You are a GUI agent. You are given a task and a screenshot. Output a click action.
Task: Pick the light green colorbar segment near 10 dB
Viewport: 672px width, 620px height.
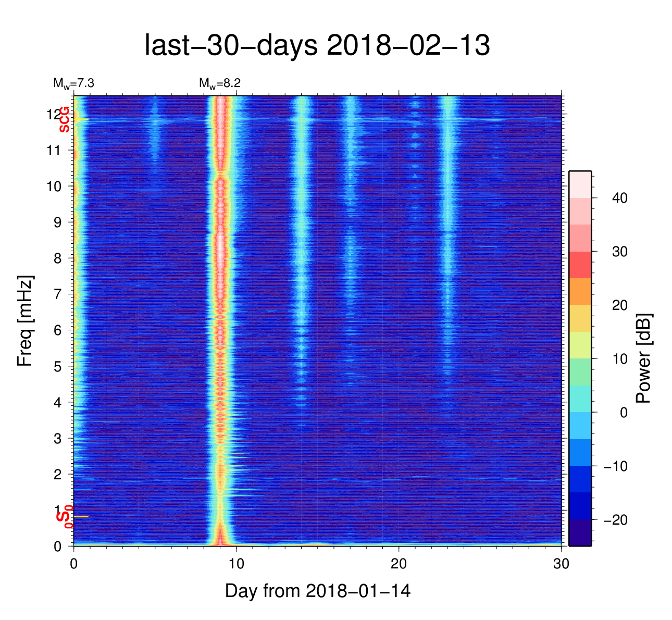point(580,371)
